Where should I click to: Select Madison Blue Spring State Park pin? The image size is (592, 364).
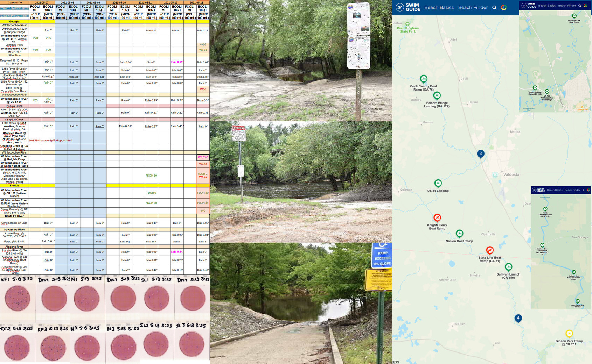click(542, 245)
